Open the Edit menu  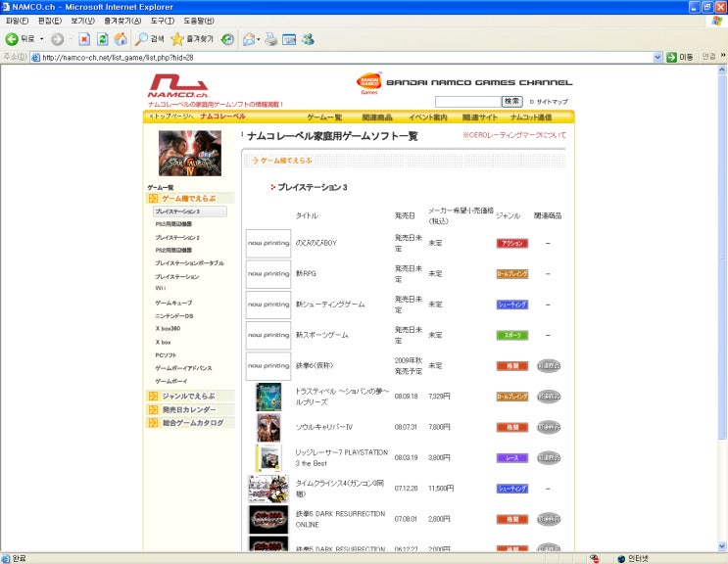click(x=50, y=21)
